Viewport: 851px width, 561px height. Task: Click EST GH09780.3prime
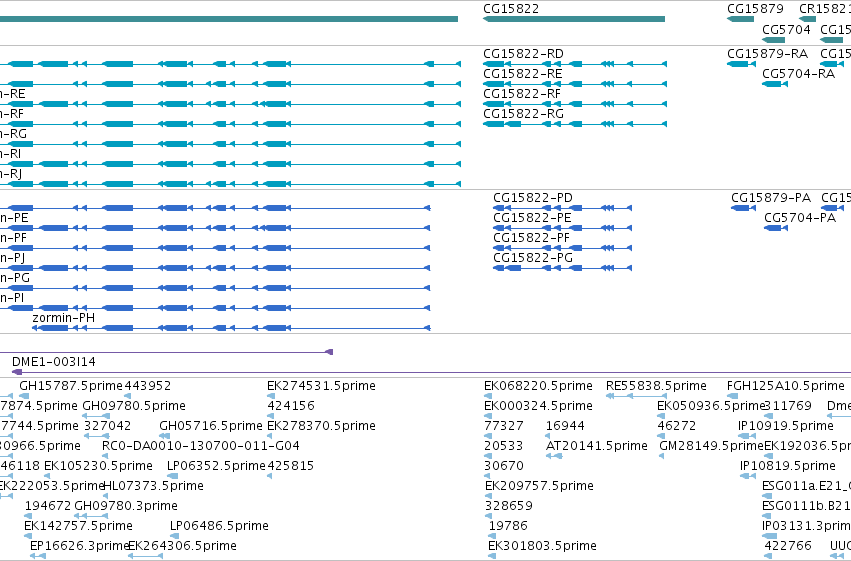pyautogui.click(x=126, y=506)
